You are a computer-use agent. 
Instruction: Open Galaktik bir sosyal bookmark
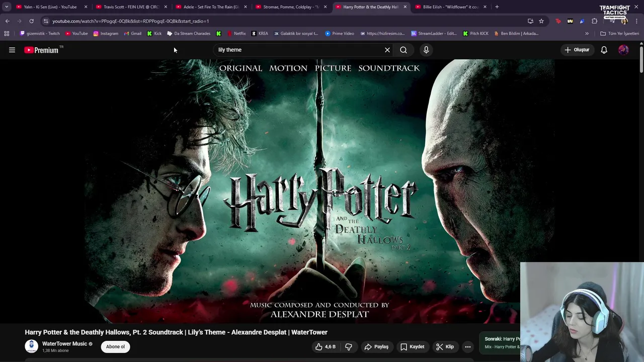click(296, 34)
